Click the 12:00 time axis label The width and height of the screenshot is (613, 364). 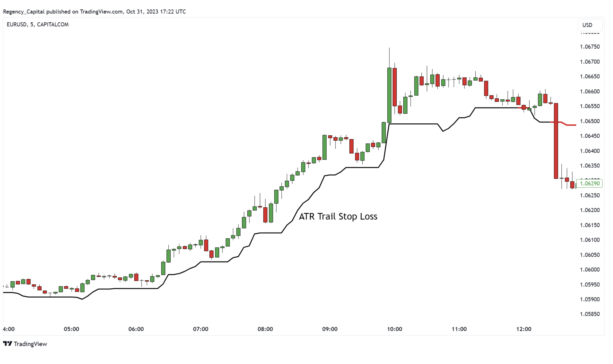(x=524, y=329)
